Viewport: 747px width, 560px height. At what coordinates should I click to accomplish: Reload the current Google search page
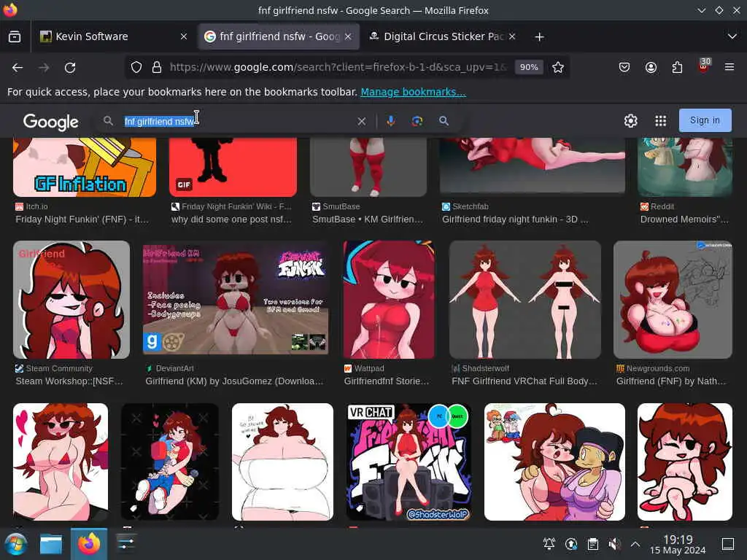(x=70, y=68)
